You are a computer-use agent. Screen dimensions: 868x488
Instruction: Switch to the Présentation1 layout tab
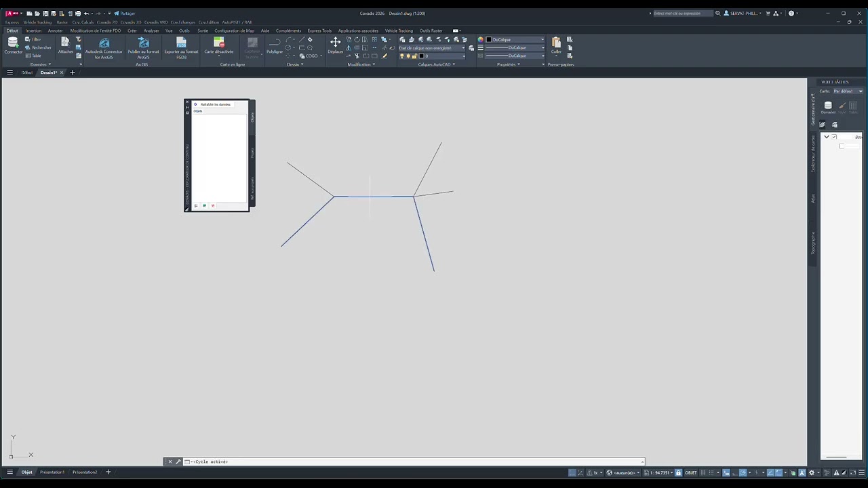coord(52,472)
